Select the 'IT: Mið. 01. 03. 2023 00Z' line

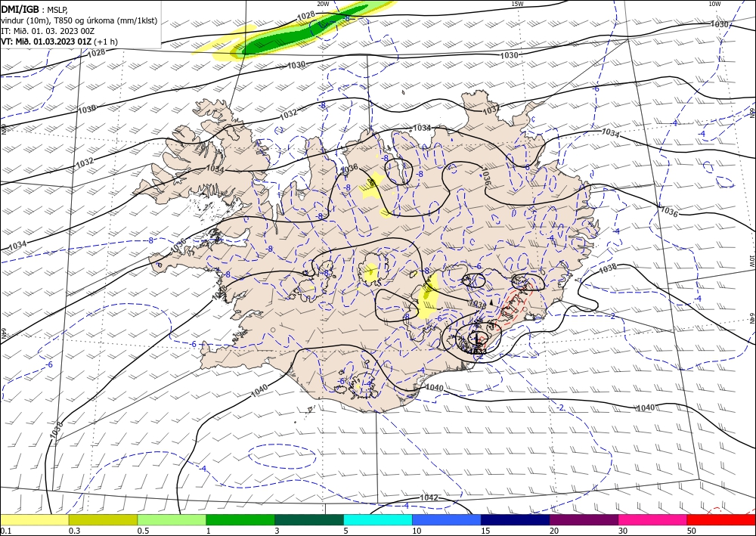pos(47,31)
